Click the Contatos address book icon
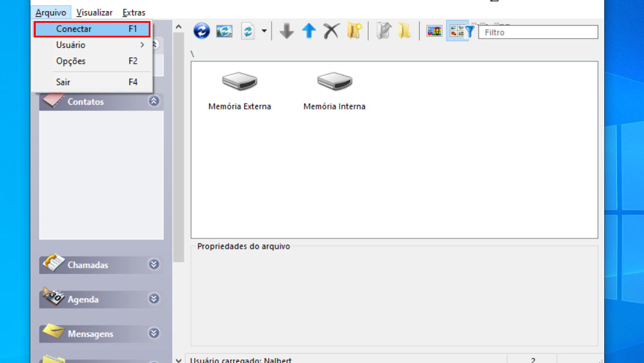Screen dimensions: 644x363 click(x=53, y=100)
